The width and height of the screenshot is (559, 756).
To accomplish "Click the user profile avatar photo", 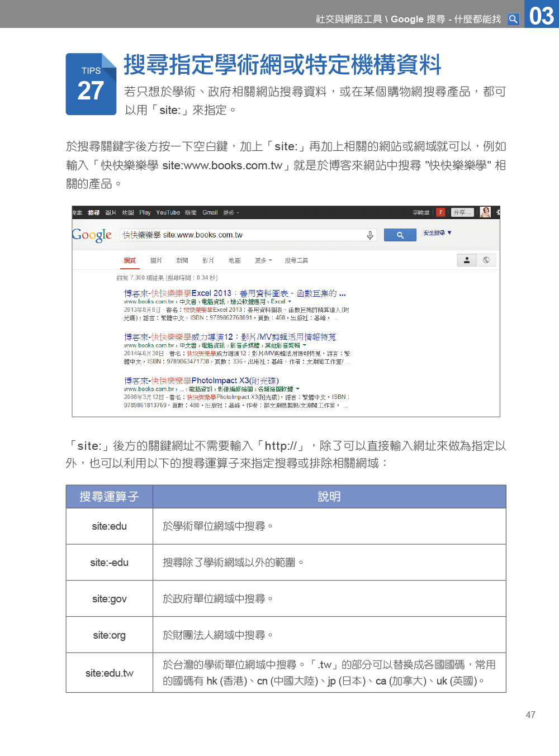I will coord(485,212).
